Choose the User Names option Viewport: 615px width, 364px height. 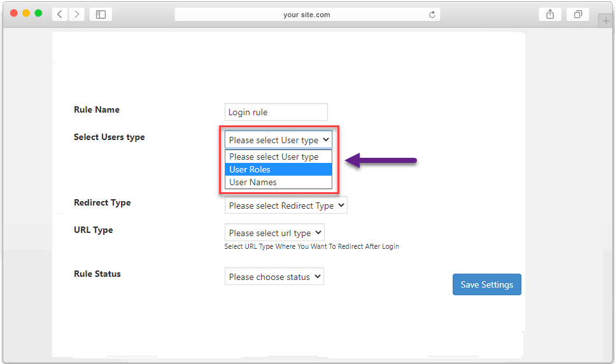278,182
